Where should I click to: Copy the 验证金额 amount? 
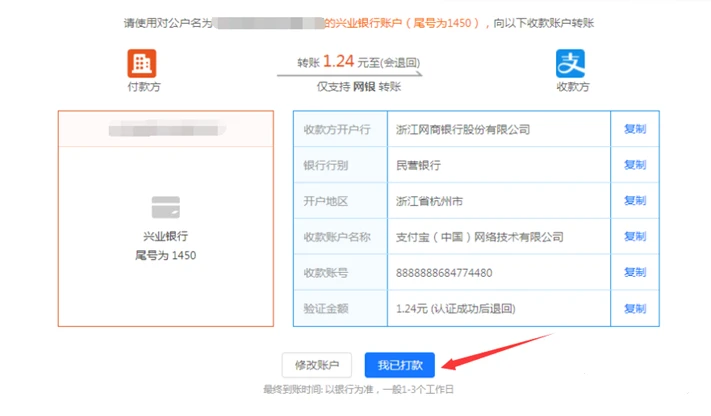pos(635,308)
